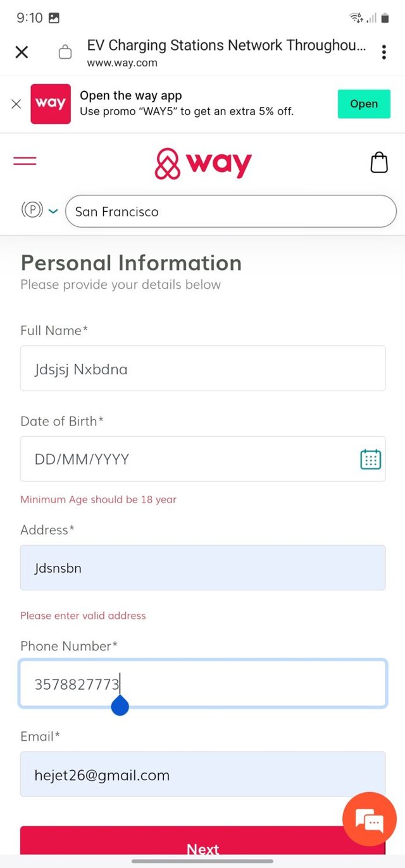405x868 pixels.
Task: Tap the way logo in header
Action: (203, 164)
